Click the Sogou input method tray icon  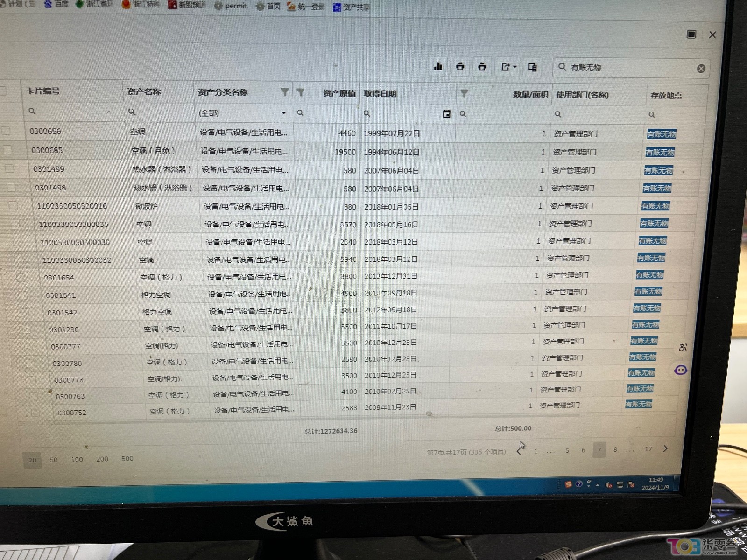[568, 484]
